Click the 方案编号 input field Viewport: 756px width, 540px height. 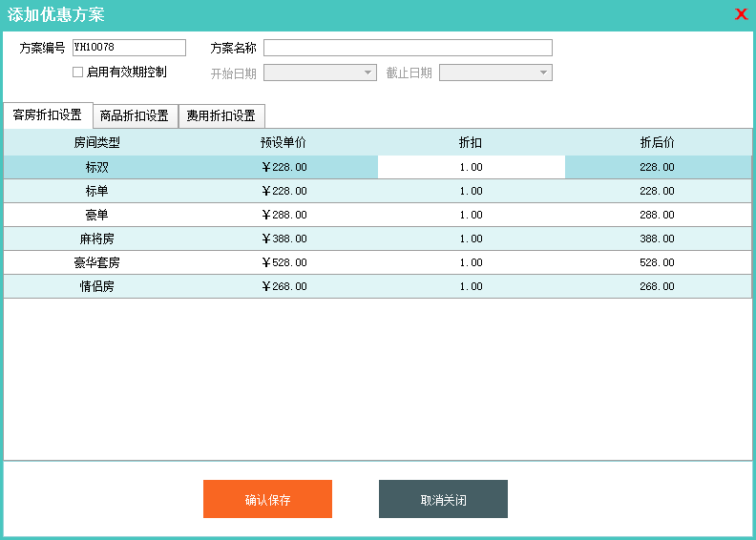[x=129, y=48]
